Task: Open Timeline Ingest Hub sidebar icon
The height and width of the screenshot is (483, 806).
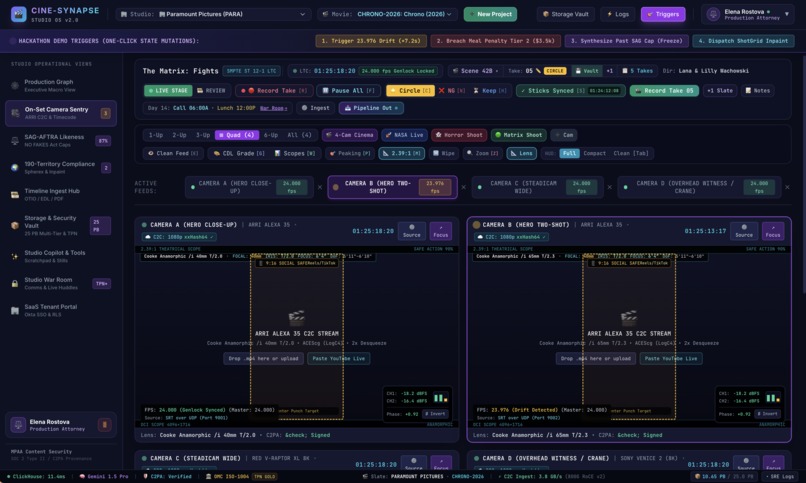Action: (15, 194)
